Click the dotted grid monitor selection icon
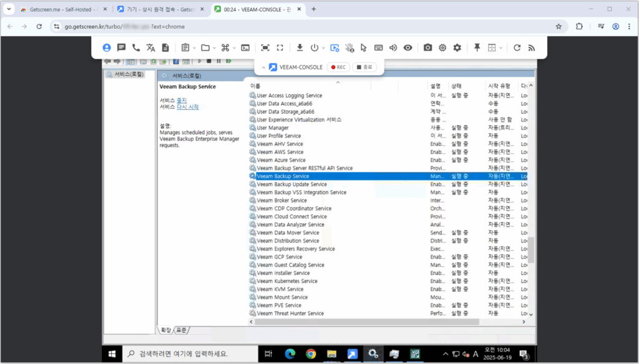 492,47
